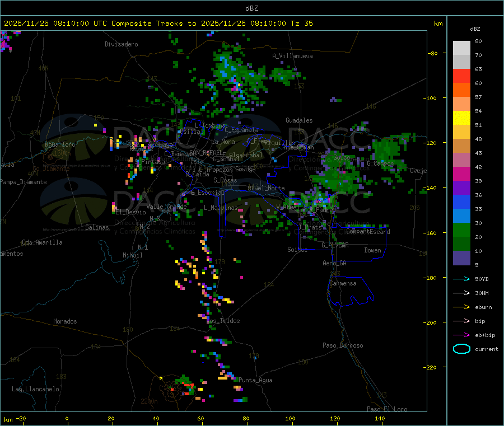Screen dimensions: 504x426
Task: Click the 140 km horizontal axis tick
Action: [x=380, y=418]
